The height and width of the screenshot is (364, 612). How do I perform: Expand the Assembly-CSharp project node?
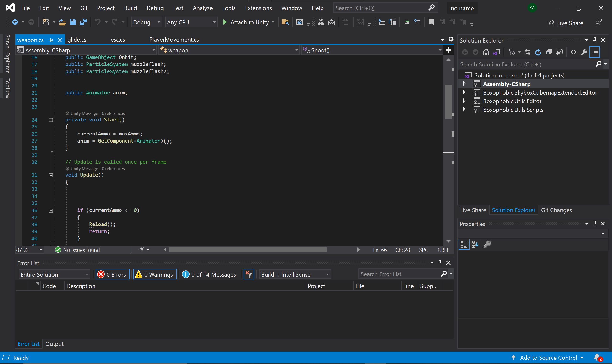(464, 84)
